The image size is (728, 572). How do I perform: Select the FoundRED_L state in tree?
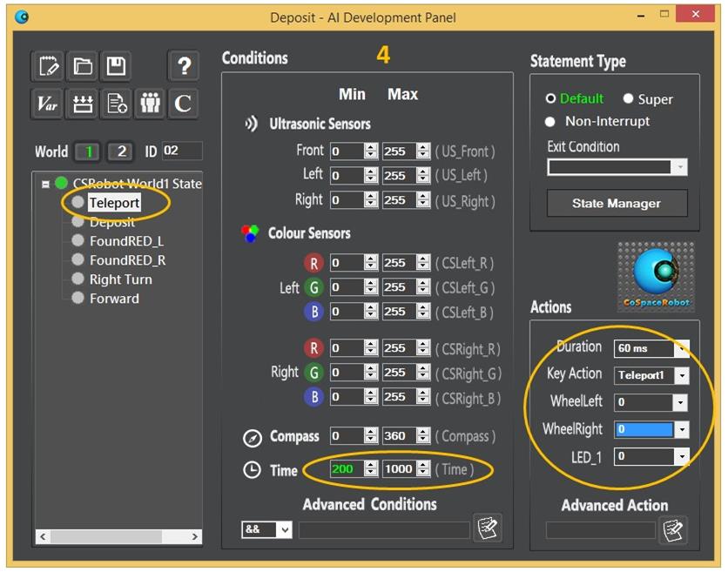coord(125,241)
